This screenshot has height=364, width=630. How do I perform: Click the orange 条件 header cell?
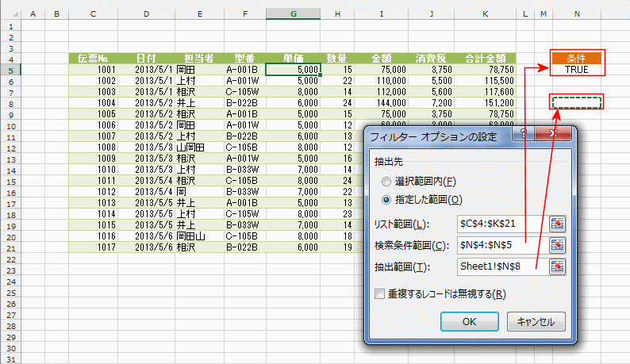point(576,58)
